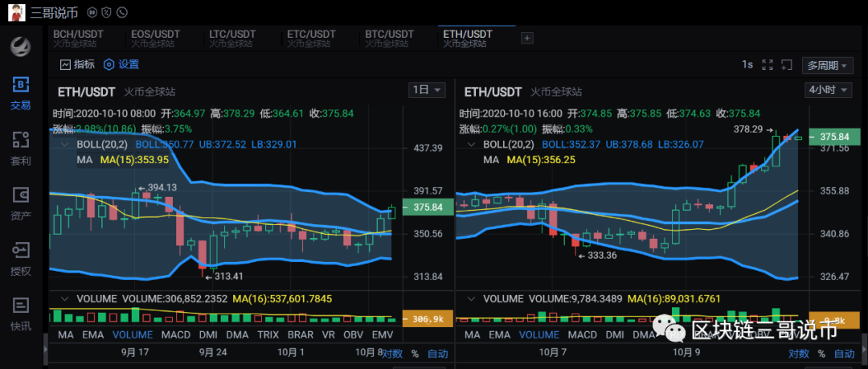Enable 对数 log scale on left chart
Viewport: 868px width, 369px height.
point(392,354)
